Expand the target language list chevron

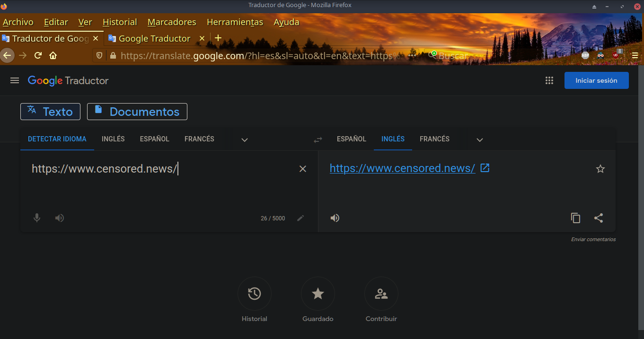(480, 139)
